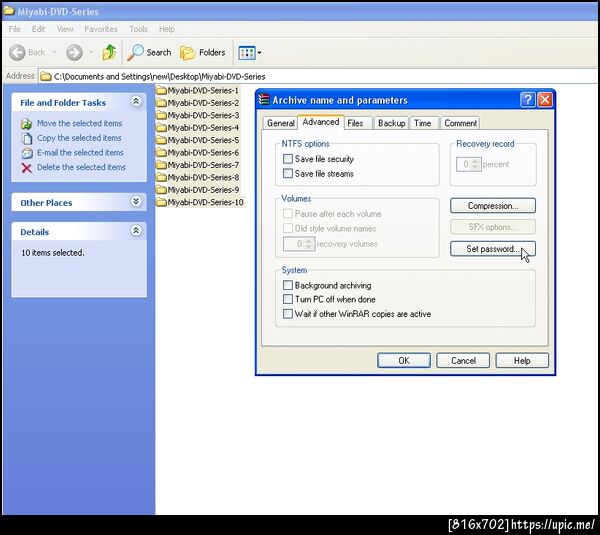
Task: Click the Compression... button
Action: pos(493,206)
